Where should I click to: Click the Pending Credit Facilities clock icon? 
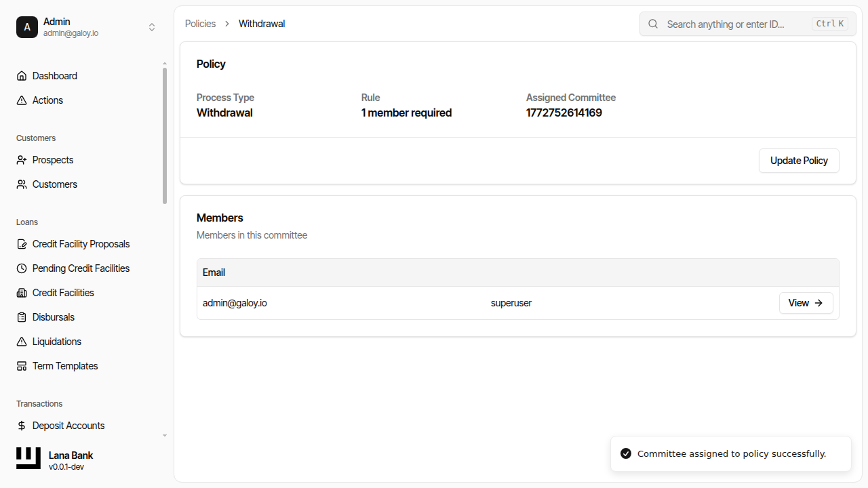pyautogui.click(x=21, y=268)
